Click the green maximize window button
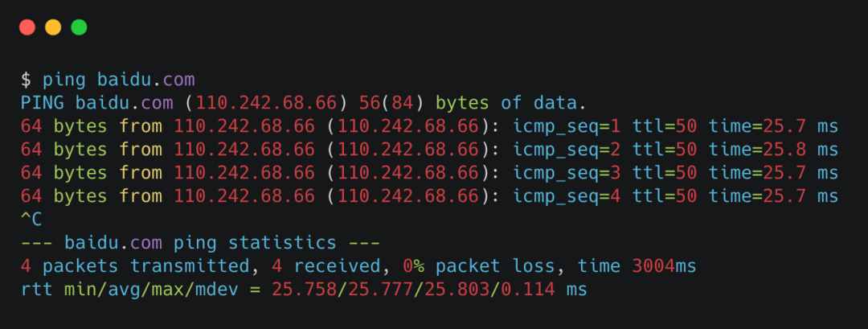 tap(79, 27)
